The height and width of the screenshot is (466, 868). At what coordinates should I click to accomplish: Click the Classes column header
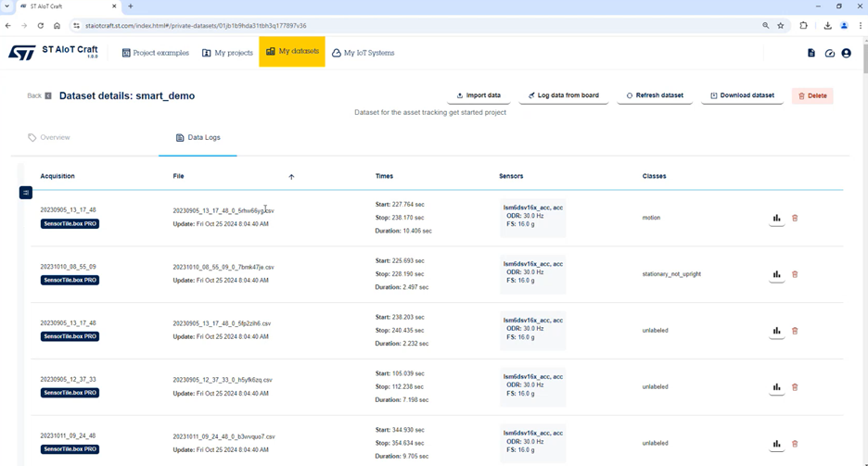click(655, 176)
